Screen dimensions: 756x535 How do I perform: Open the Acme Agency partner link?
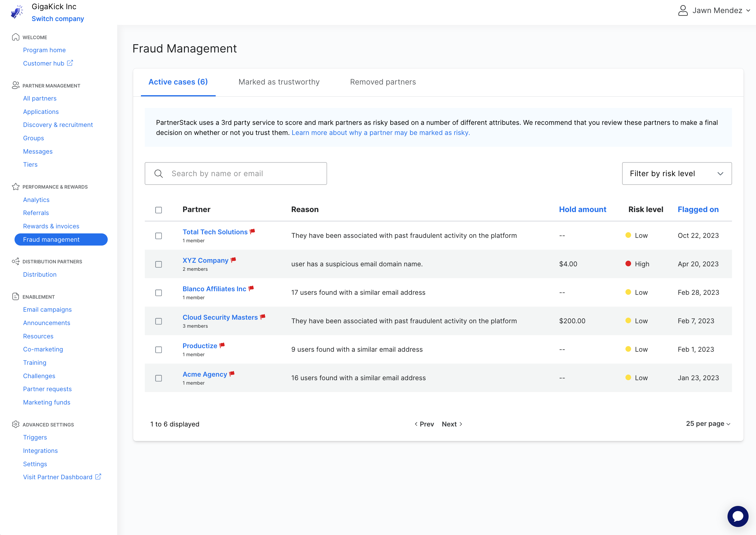click(x=205, y=374)
